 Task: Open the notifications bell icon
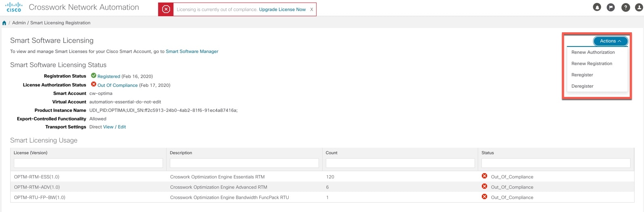(597, 7)
